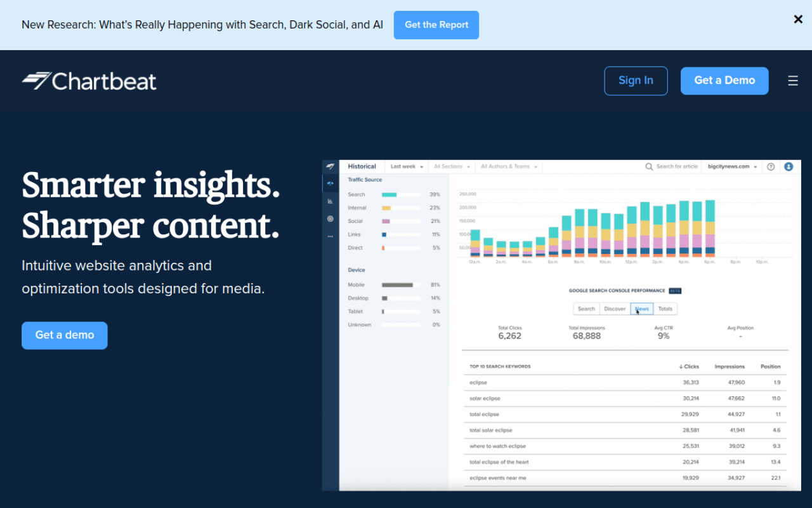812x508 pixels.
Task: Click the help question mark icon in dashboard
Action: coord(771,166)
